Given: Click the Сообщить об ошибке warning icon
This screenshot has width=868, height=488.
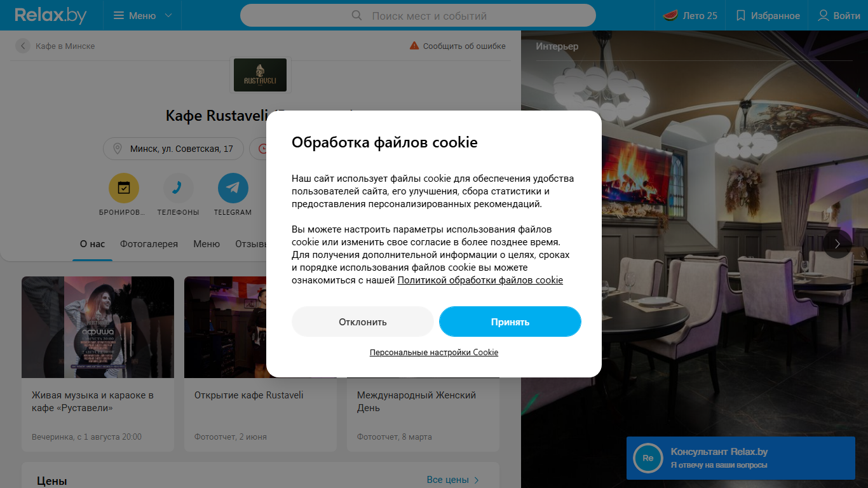Looking at the screenshot, I should [414, 46].
